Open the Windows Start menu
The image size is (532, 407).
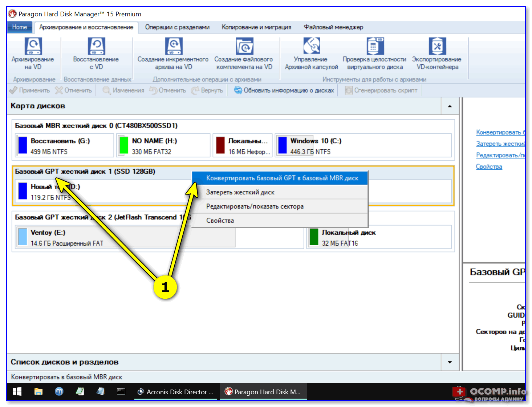(17, 391)
